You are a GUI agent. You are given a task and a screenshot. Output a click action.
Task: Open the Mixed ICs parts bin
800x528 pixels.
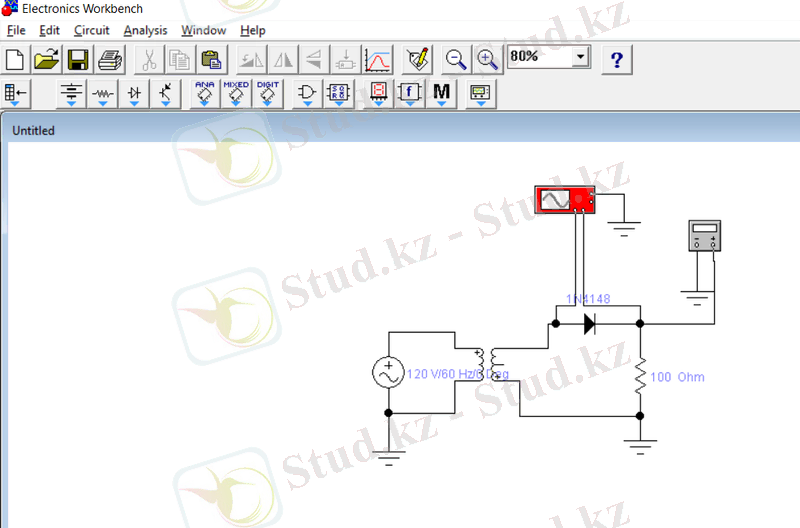(236, 94)
